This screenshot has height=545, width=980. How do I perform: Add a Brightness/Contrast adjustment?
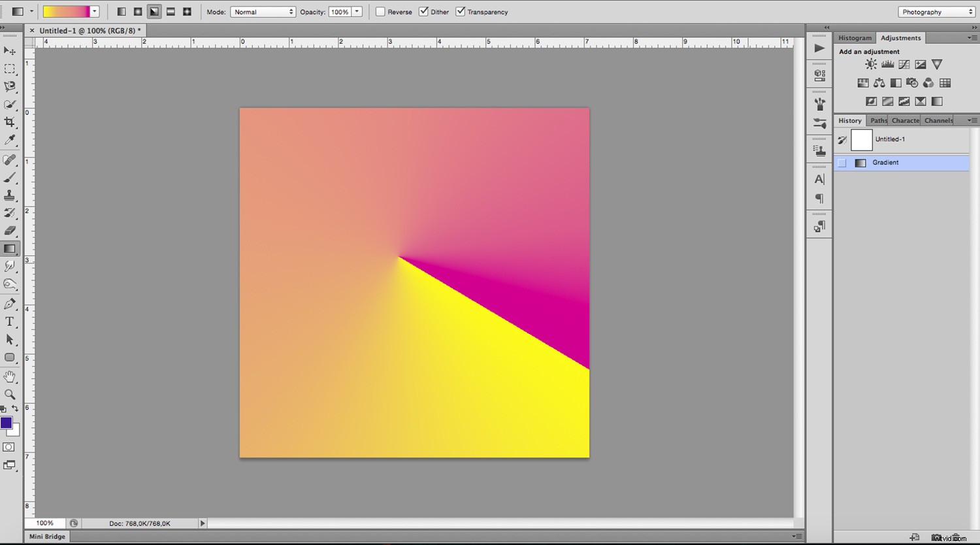tap(871, 64)
